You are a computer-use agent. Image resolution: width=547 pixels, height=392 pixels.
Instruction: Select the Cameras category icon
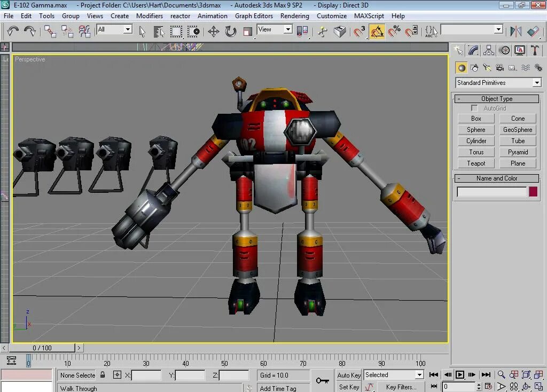click(500, 68)
